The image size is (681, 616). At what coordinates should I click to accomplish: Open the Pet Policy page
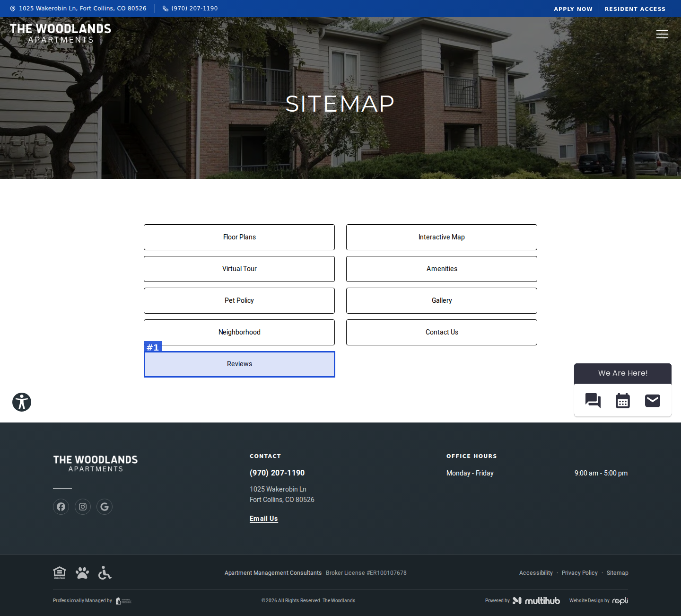coord(239,300)
